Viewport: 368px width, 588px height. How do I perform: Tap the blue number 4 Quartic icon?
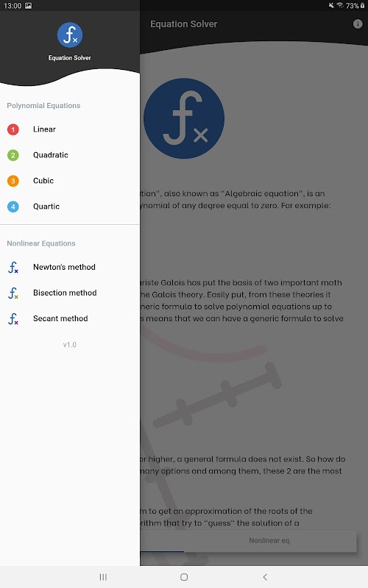pos(13,207)
